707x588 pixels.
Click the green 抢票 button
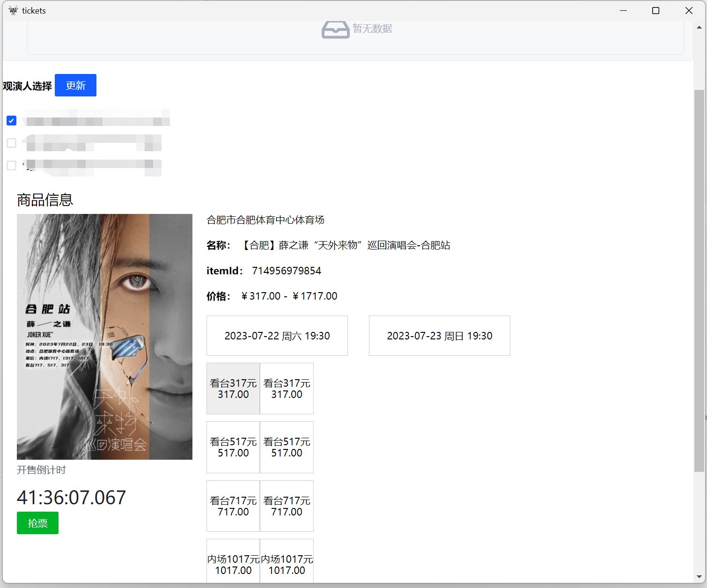click(37, 523)
